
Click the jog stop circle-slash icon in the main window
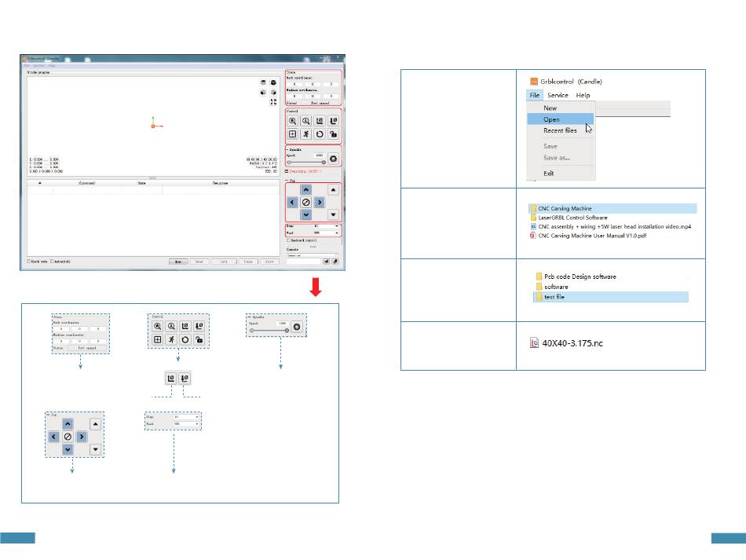click(305, 202)
